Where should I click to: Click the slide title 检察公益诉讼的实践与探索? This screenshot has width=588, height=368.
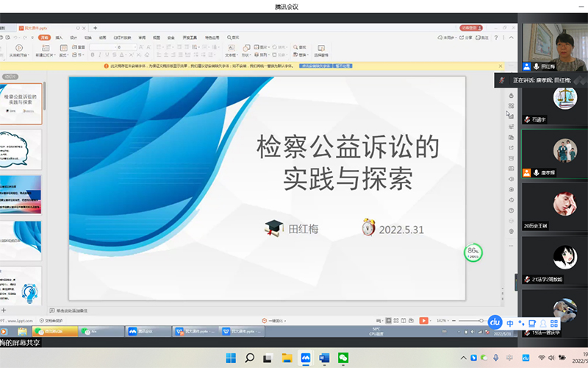(x=348, y=163)
